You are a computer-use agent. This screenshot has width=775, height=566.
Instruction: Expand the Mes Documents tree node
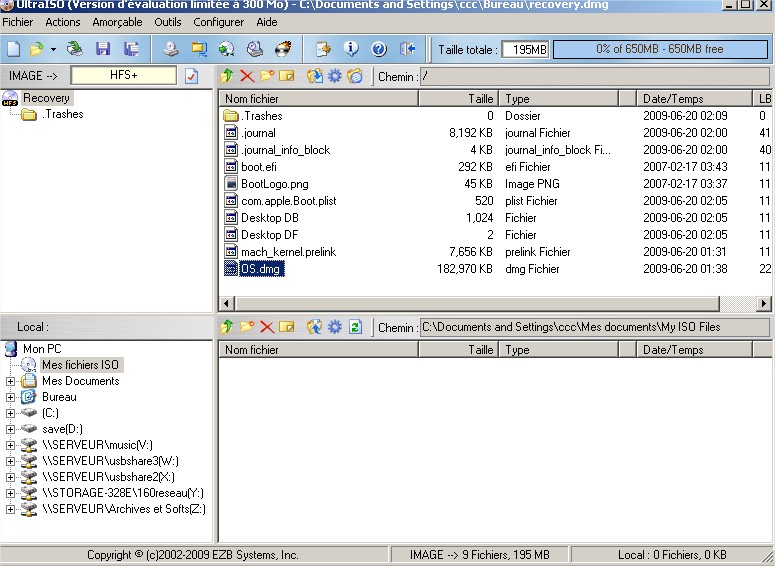click(10, 381)
